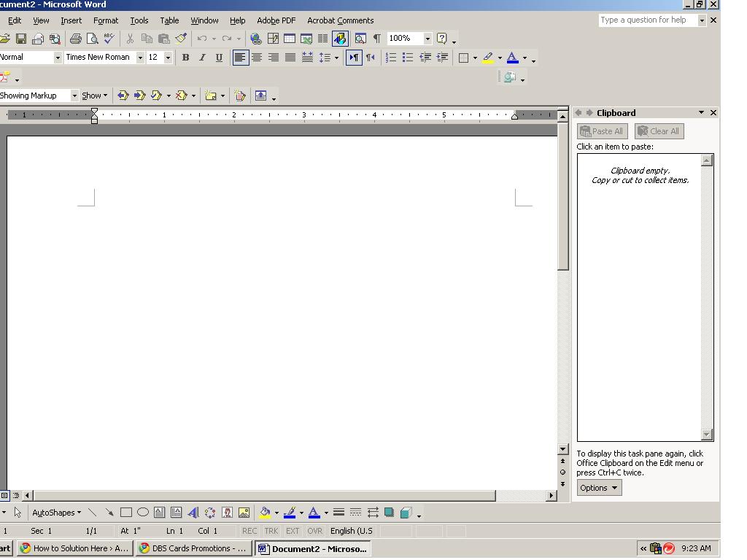Screen dimensions: 747x560
Task: Toggle Italic formatting
Action: point(203,58)
